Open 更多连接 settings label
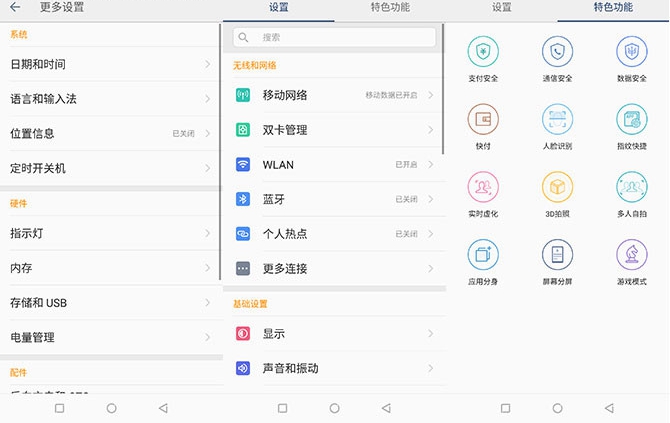The width and height of the screenshot is (670, 423). pyautogui.click(x=285, y=268)
